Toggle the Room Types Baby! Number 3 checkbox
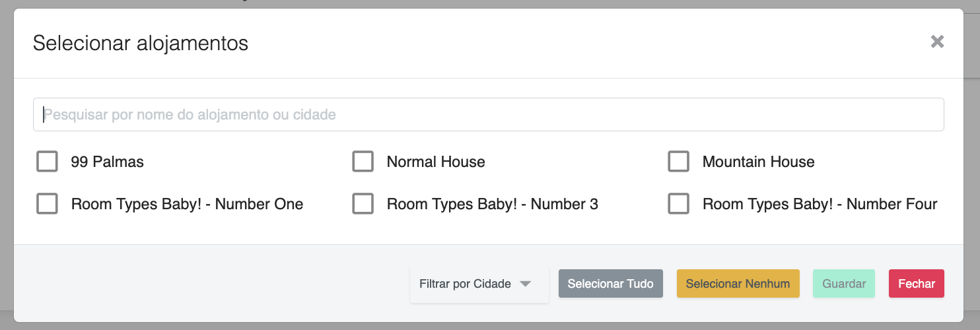This screenshot has width=980, height=330. tap(363, 204)
